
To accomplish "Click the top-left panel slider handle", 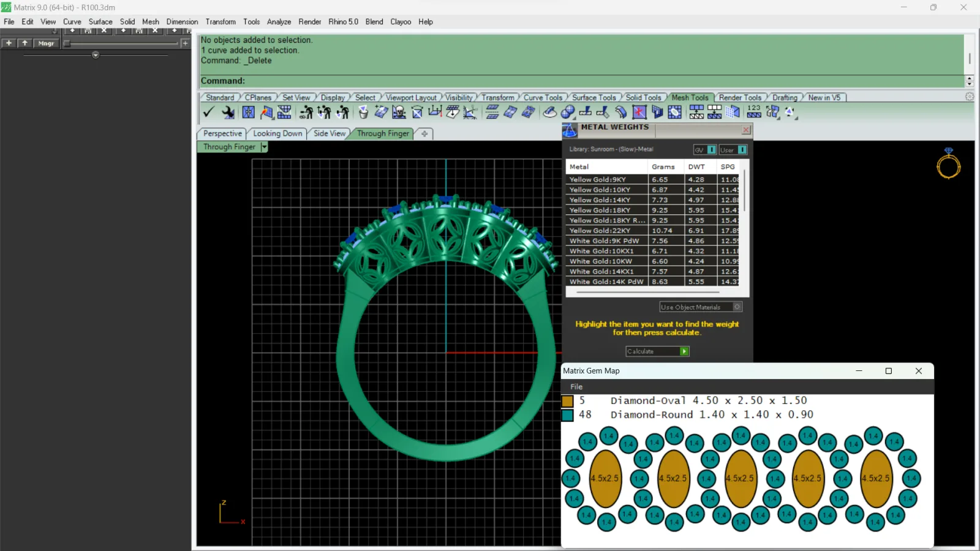I will 67,43.
